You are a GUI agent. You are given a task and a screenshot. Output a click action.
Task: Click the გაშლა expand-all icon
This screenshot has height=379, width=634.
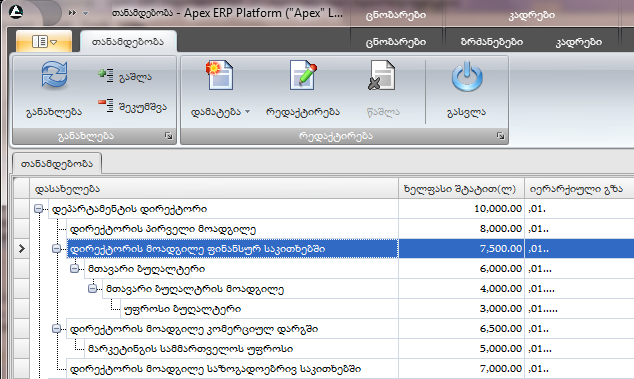(106, 75)
